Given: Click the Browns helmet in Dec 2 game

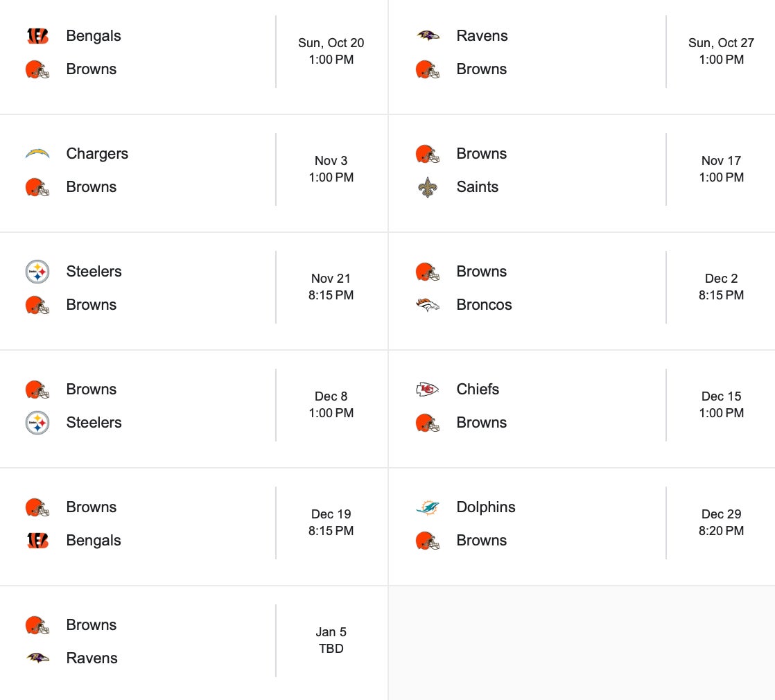Looking at the screenshot, I should coord(428,272).
